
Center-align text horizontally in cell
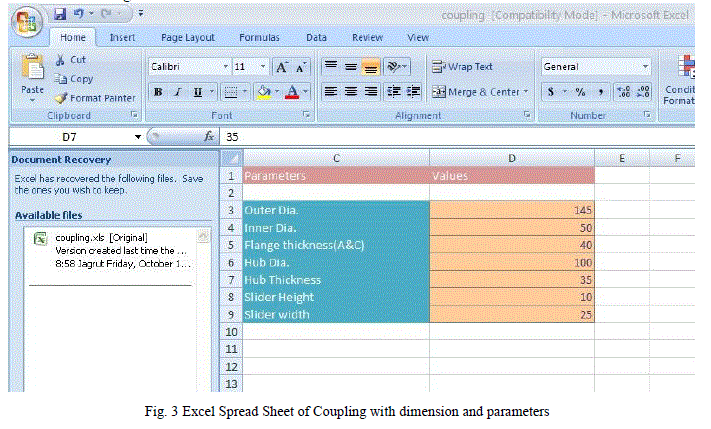(351, 91)
